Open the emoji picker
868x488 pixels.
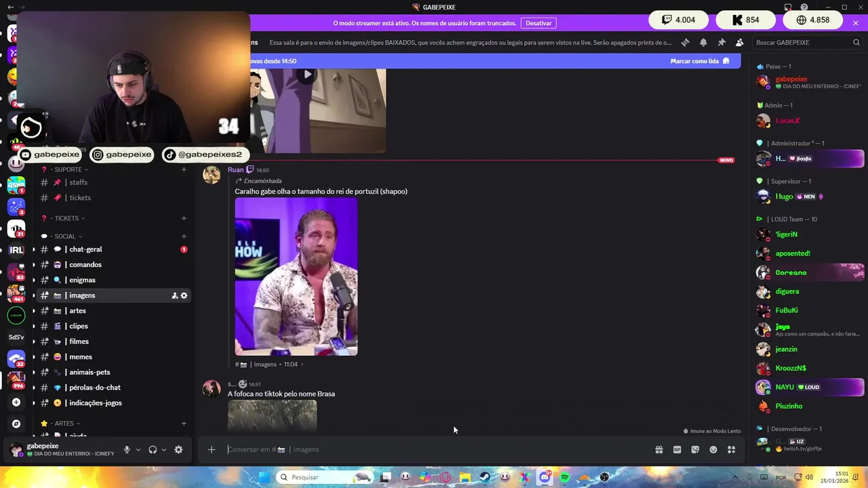(713, 449)
